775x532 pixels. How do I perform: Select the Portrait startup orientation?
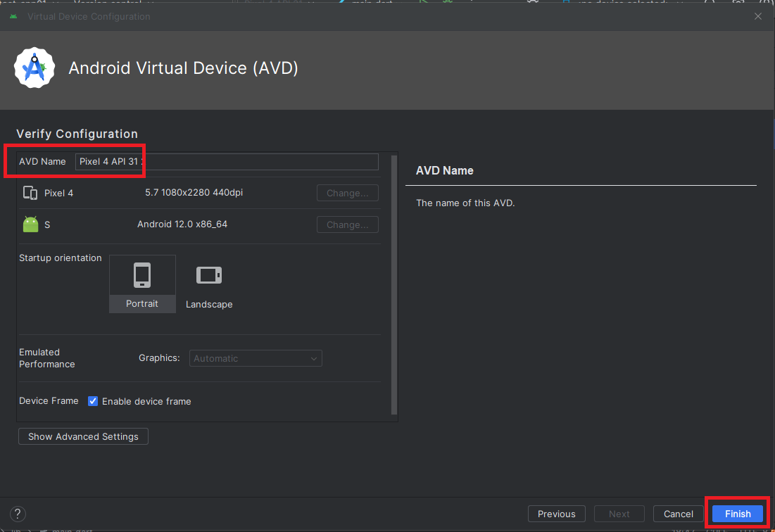[142, 284]
